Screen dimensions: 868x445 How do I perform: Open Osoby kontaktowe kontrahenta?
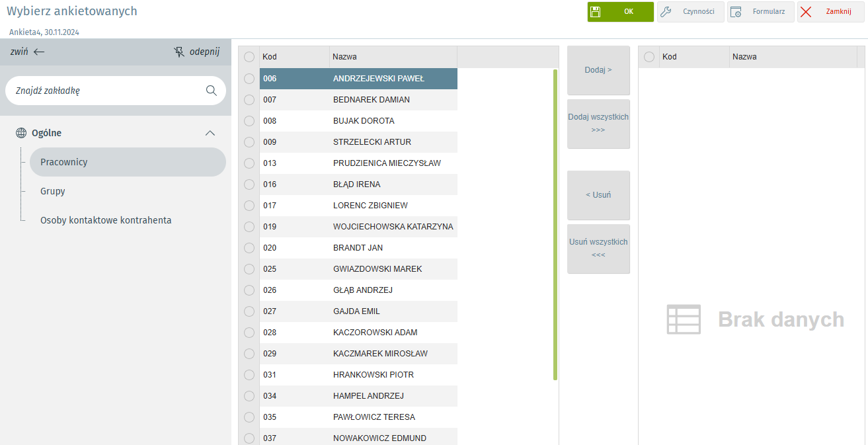[x=106, y=220]
